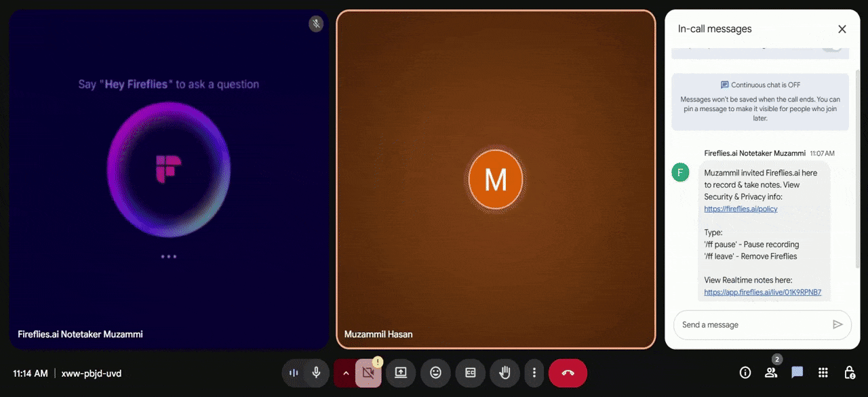The width and height of the screenshot is (868, 397).
Task: Click the voice activity indicator bars
Action: (x=294, y=373)
